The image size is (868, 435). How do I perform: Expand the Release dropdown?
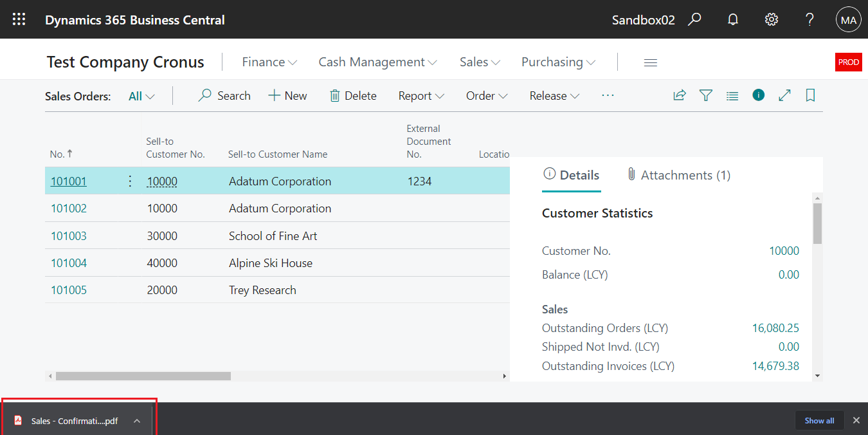click(x=554, y=95)
